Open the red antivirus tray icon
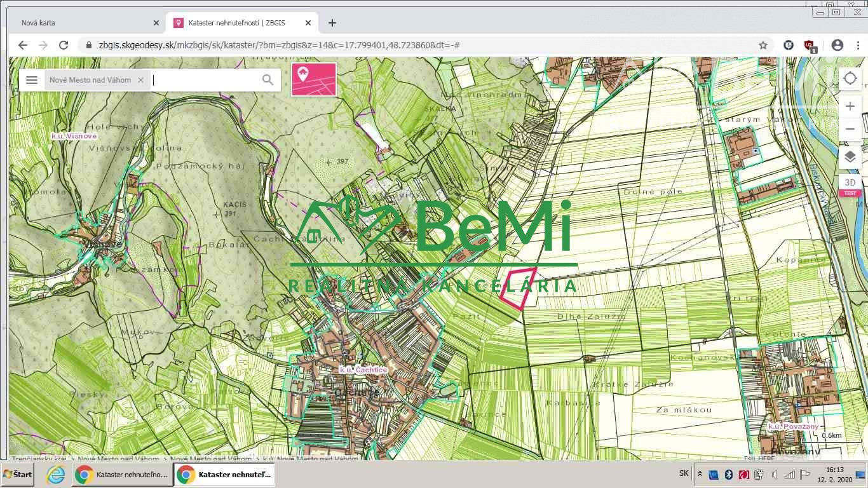This screenshot has width=868, height=488. [x=744, y=474]
